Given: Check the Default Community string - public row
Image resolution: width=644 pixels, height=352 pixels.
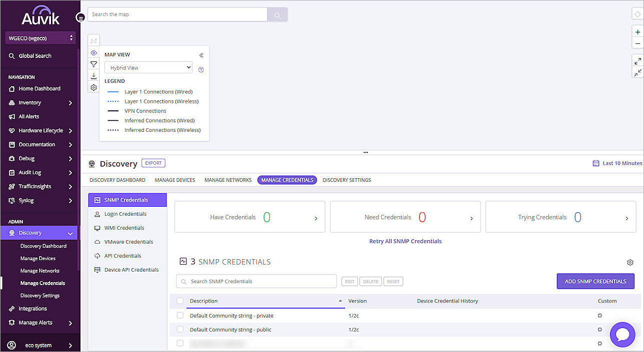Looking at the screenshot, I should (x=180, y=329).
